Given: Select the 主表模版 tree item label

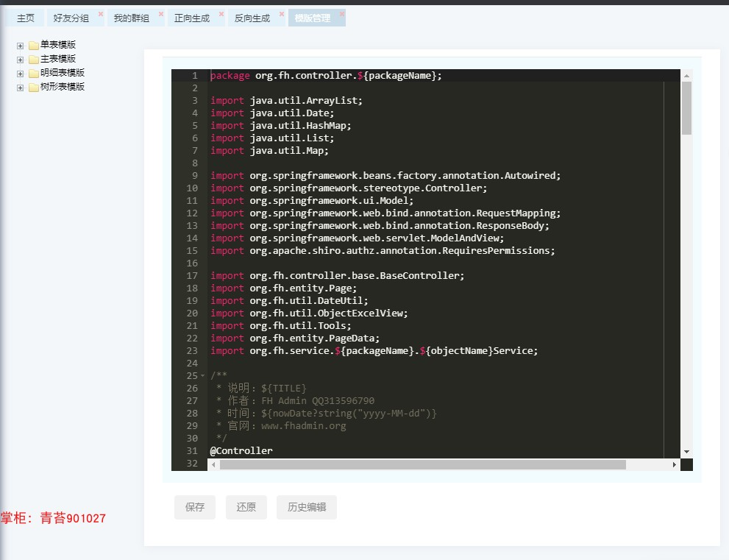Looking at the screenshot, I should tap(58, 59).
